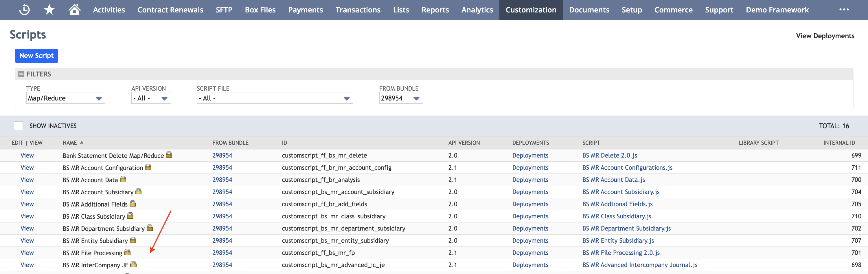This screenshot has width=868, height=274.
Task: Open the Payments menu
Action: click(305, 10)
